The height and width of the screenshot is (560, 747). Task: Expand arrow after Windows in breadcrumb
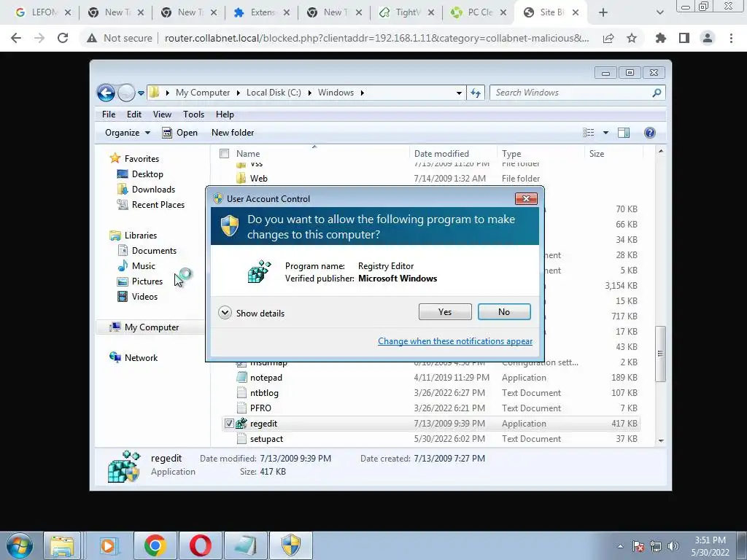point(362,93)
